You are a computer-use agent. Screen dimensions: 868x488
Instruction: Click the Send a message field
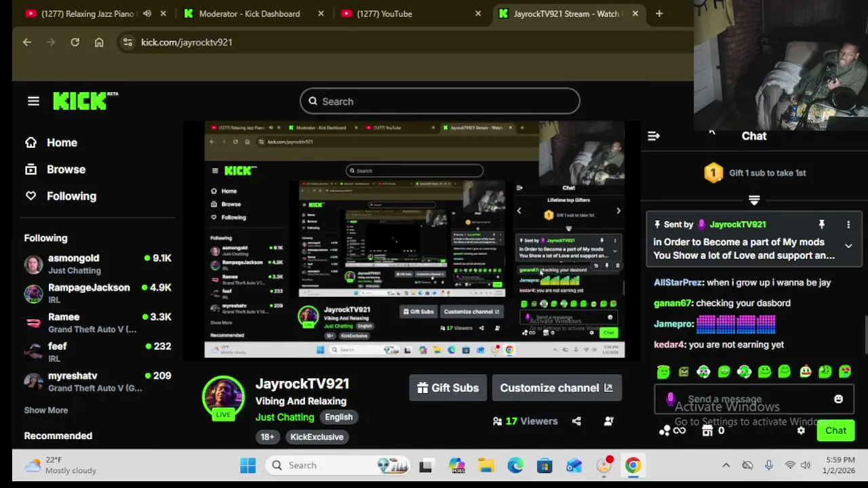pyautogui.click(x=753, y=399)
